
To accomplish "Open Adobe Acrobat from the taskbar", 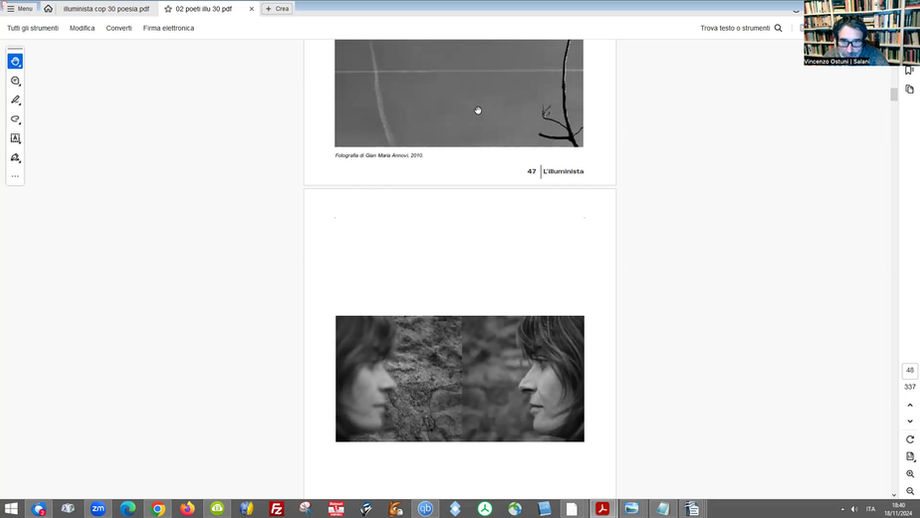I will [603, 509].
